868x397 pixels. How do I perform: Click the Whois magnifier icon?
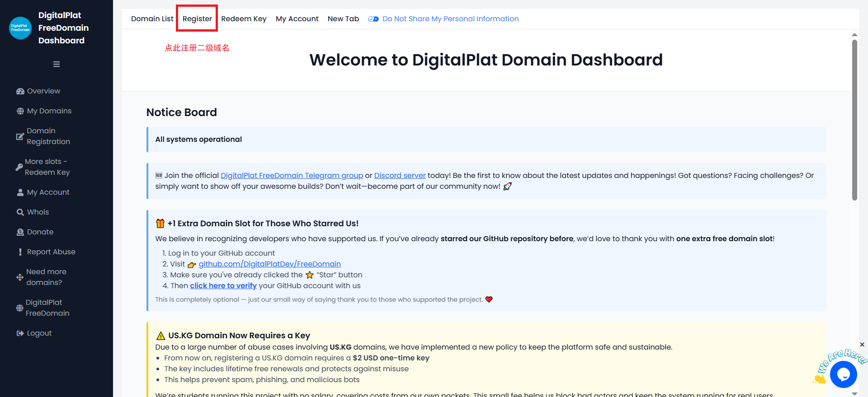[20, 212]
